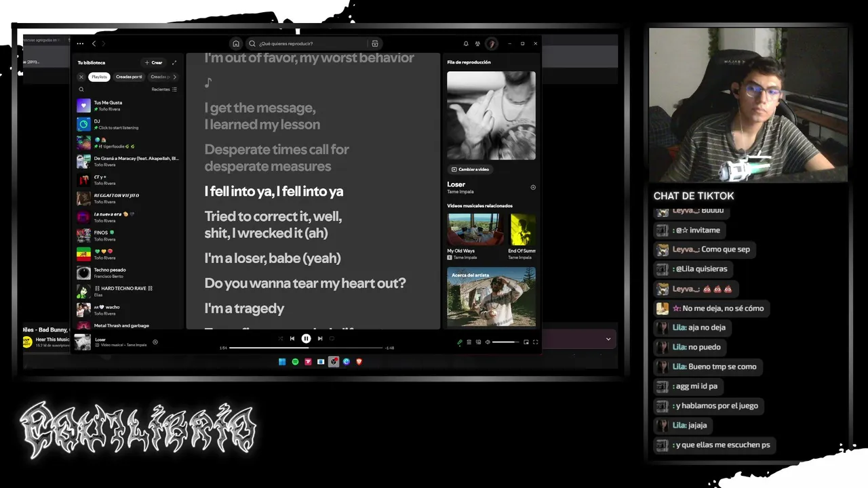This screenshot has width=868, height=488.
Task: Toggle the play queue panel
Action: pos(469,342)
